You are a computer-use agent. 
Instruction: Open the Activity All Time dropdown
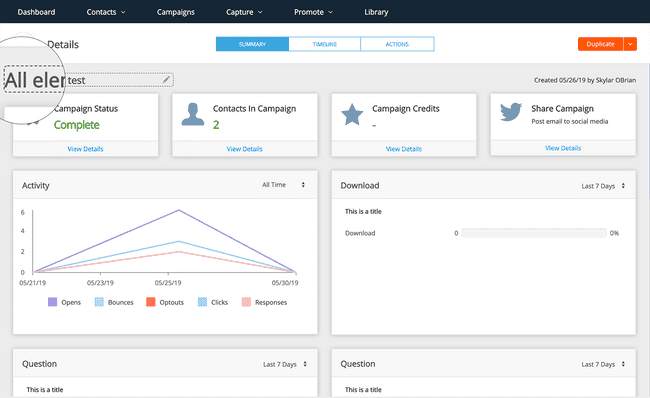284,185
